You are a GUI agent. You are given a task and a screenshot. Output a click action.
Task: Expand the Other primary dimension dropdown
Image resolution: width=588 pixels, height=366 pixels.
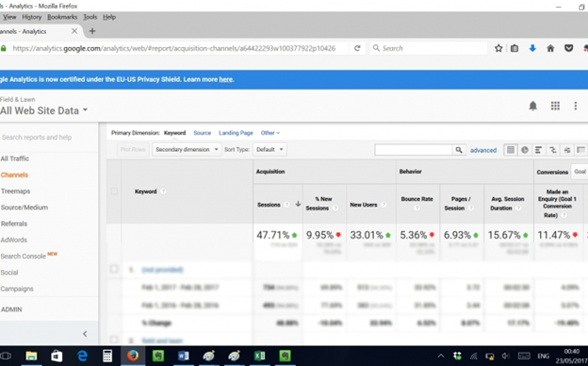coord(270,133)
